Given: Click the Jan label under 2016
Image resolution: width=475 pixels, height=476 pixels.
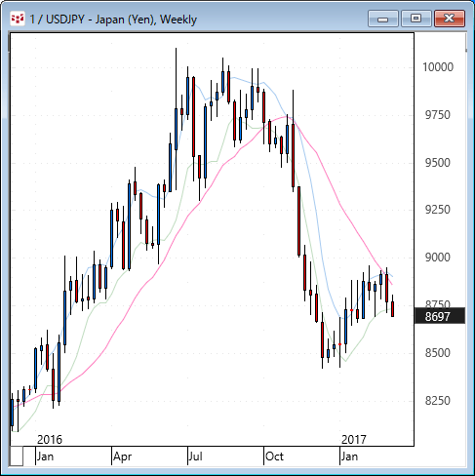Looking at the screenshot, I should (45, 456).
